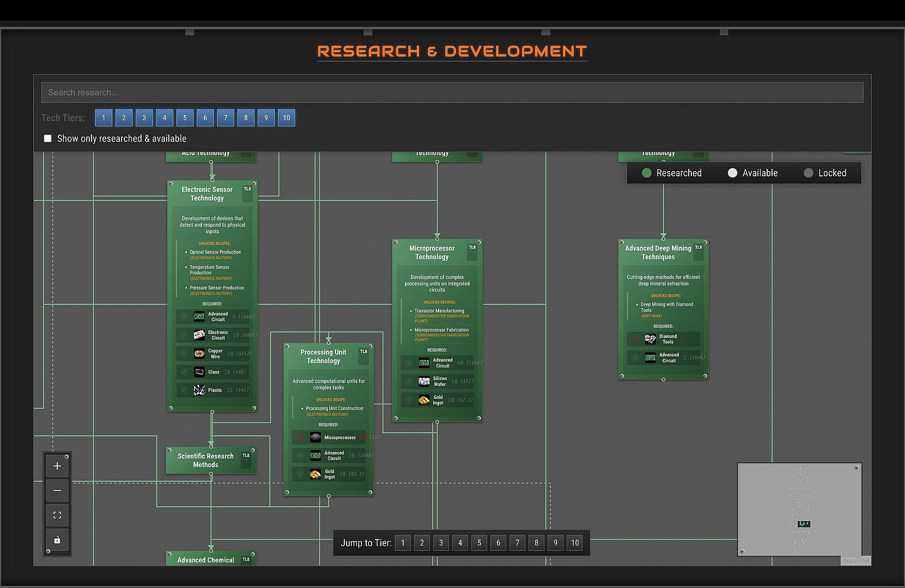Enable Show only researched & available checkbox
Image resolution: width=905 pixels, height=588 pixels.
[x=48, y=139]
